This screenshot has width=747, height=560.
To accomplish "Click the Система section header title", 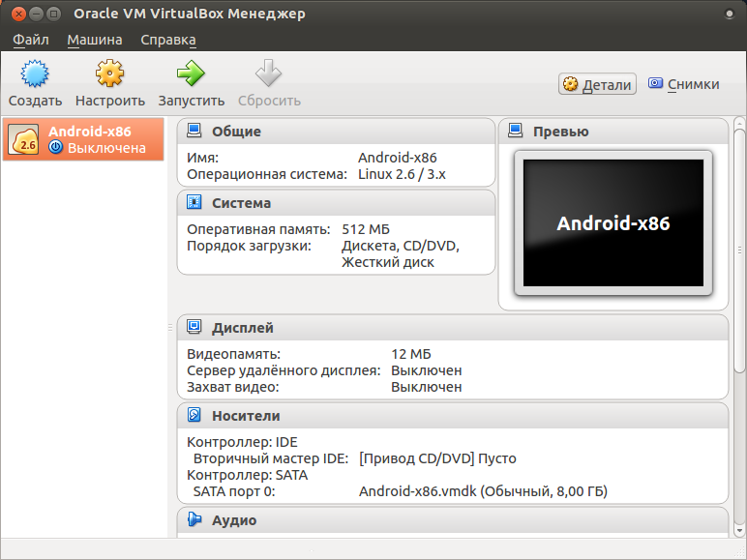I will (x=241, y=203).
